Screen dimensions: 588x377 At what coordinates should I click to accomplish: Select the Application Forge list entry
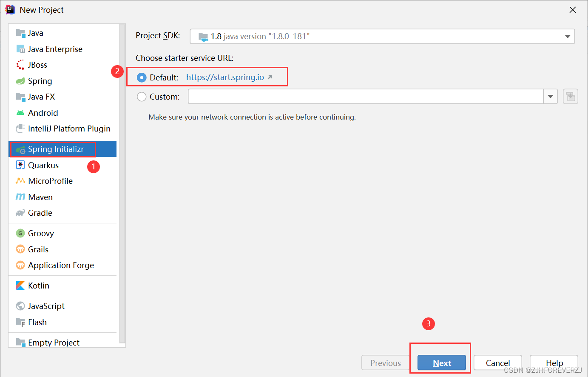coord(62,265)
